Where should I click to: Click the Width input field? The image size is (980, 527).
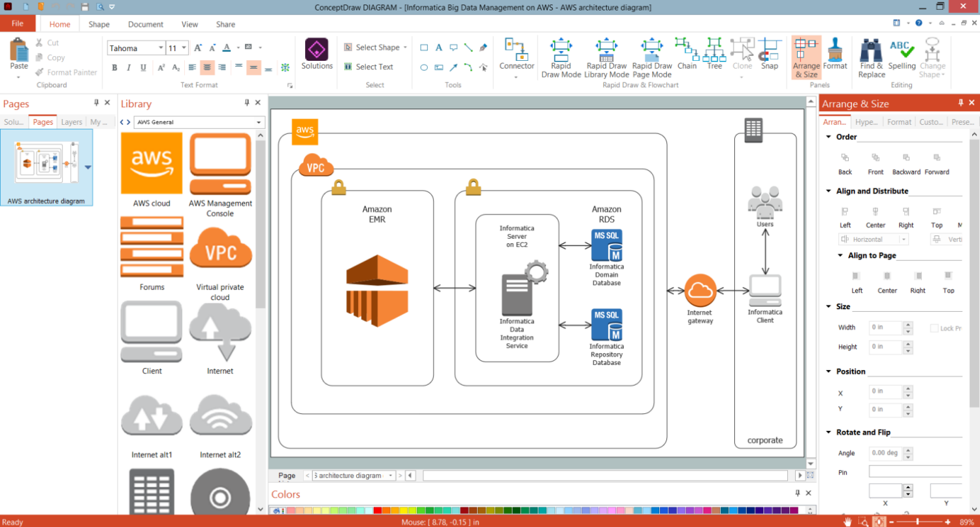pyautogui.click(x=885, y=328)
